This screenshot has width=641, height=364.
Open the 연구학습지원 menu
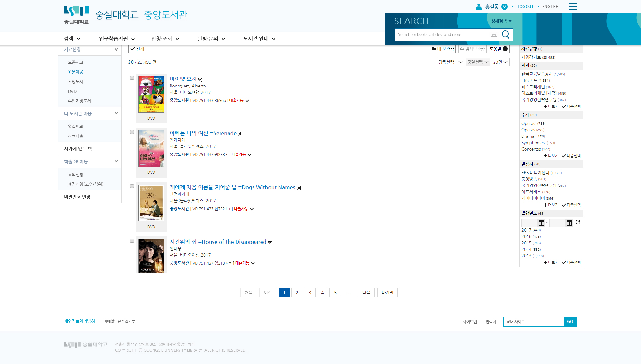(x=117, y=39)
